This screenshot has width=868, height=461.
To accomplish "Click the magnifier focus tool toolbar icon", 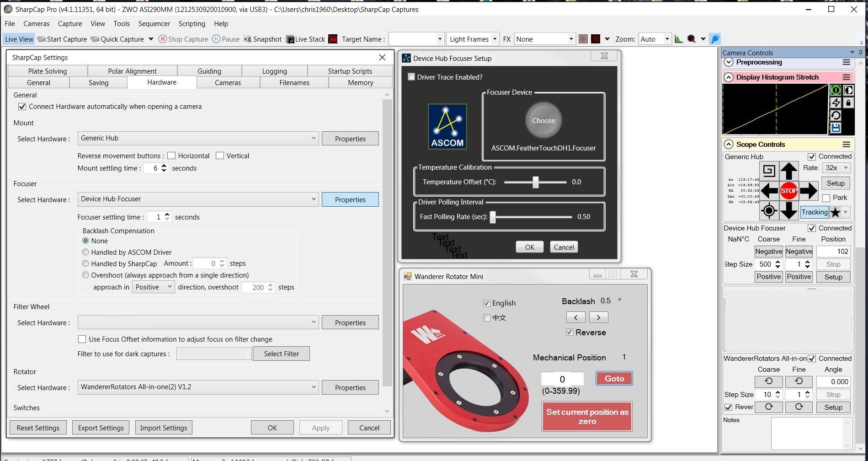I will [x=691, y=39].
